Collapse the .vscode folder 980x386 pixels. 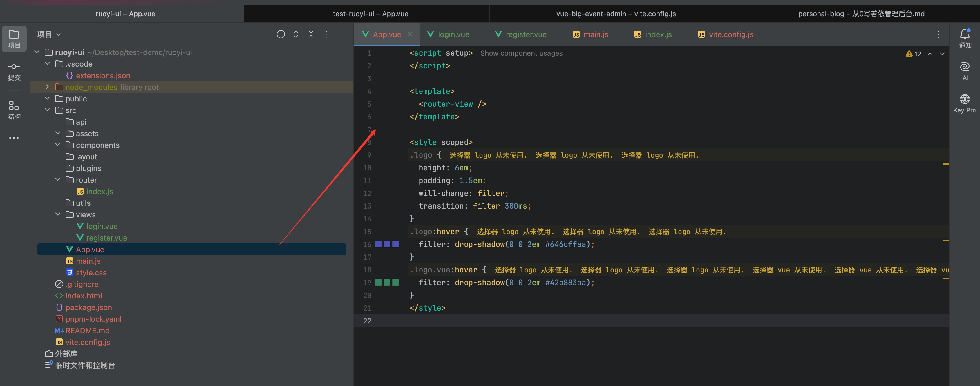click(48, 63)
